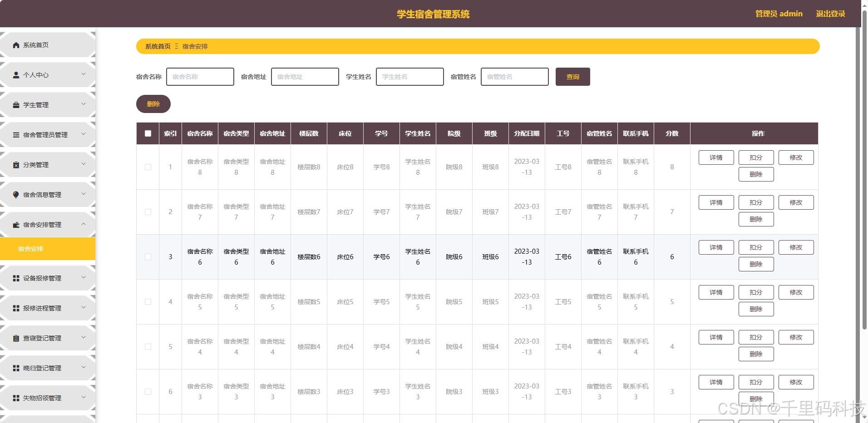Click the grid icon beside 报修进程管理
868x423 pixels.
tap(16, 308)
